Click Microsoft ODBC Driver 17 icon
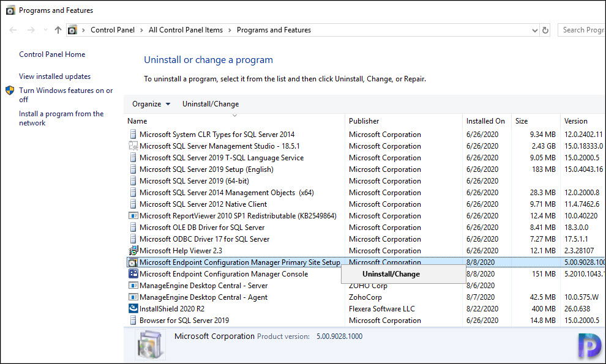Screen dimensions: 606x364 (x=133, y=239)
